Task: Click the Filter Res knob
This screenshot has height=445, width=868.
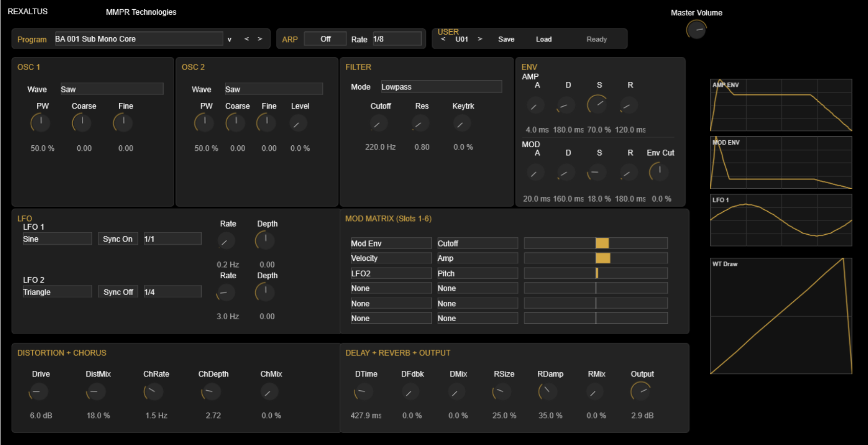Action: pos(420,124)
